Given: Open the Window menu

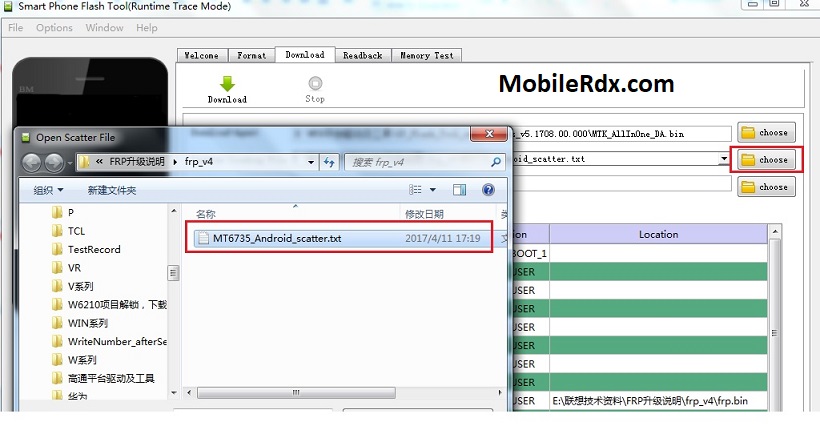Looking at the screenshot, I should [x=105, y=28].
